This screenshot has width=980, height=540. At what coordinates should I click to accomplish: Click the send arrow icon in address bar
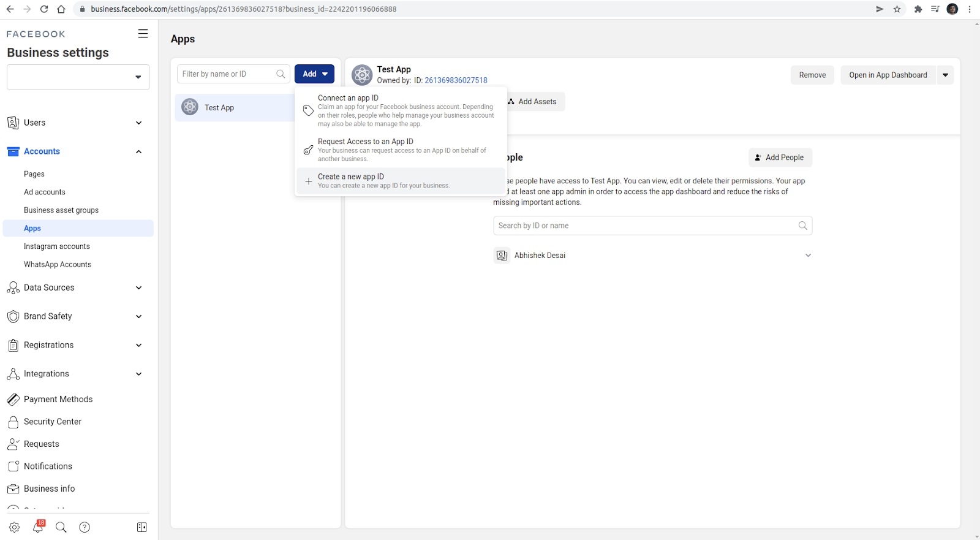[880, 9]
